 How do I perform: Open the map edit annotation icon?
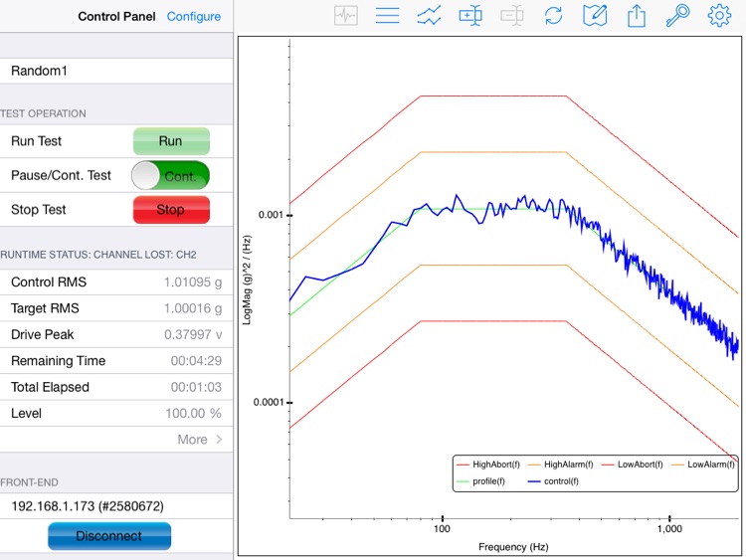point(595,16)
